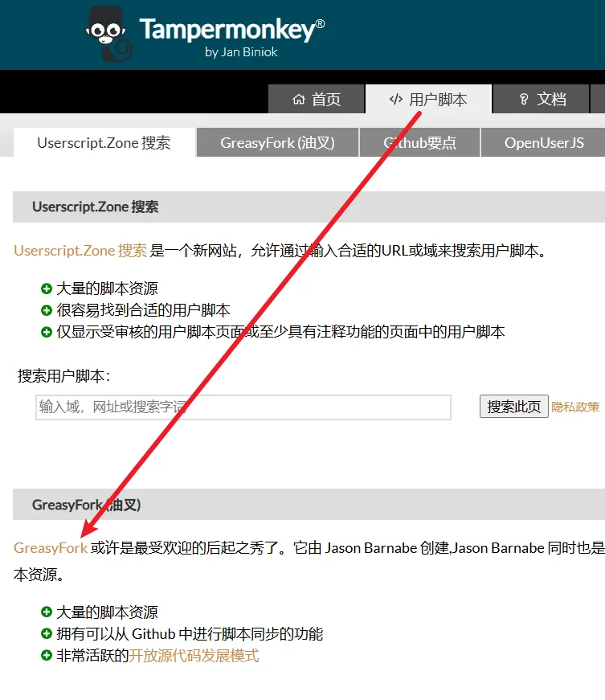Open the 隐私政策 privacy link
The width and height of the screenshot is (605, 700).
coord(575,407)
